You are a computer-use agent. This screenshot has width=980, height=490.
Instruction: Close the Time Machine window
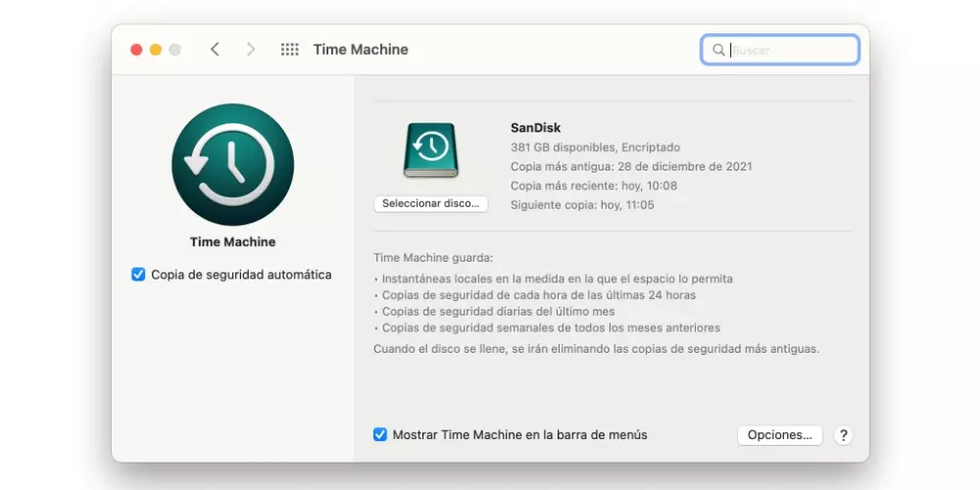click(136, 49)
